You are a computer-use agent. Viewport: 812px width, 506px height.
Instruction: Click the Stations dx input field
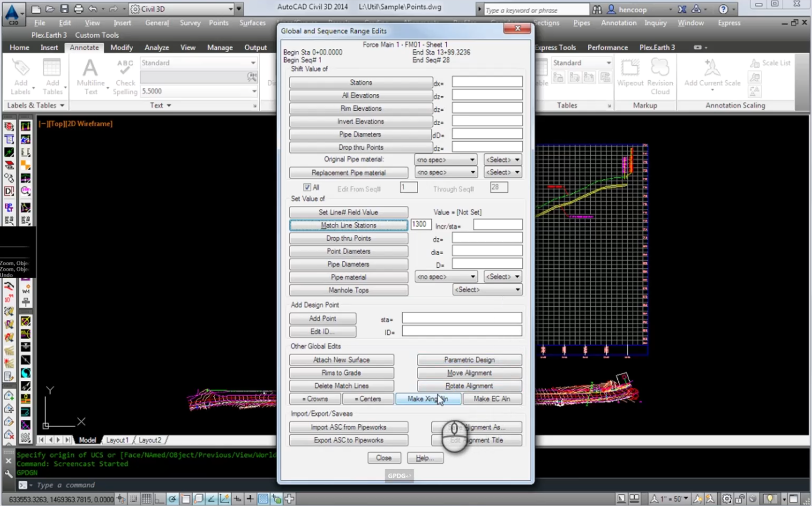tap(487, 82)
